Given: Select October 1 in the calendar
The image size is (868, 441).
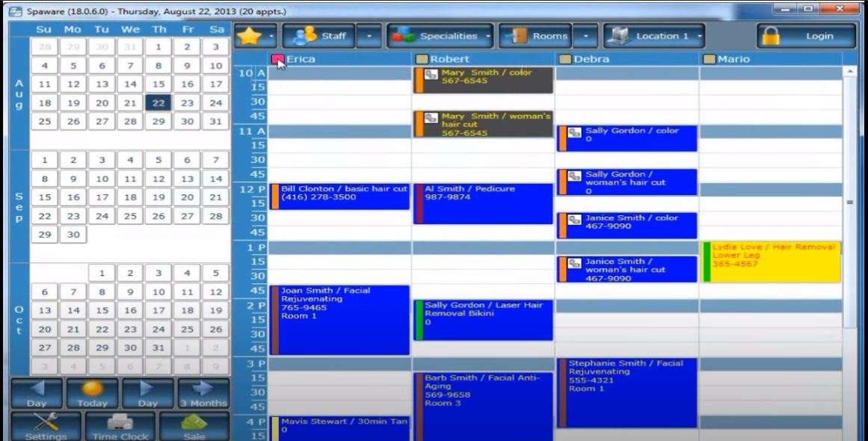Looking at the screenshot, I should coord(102,274).
